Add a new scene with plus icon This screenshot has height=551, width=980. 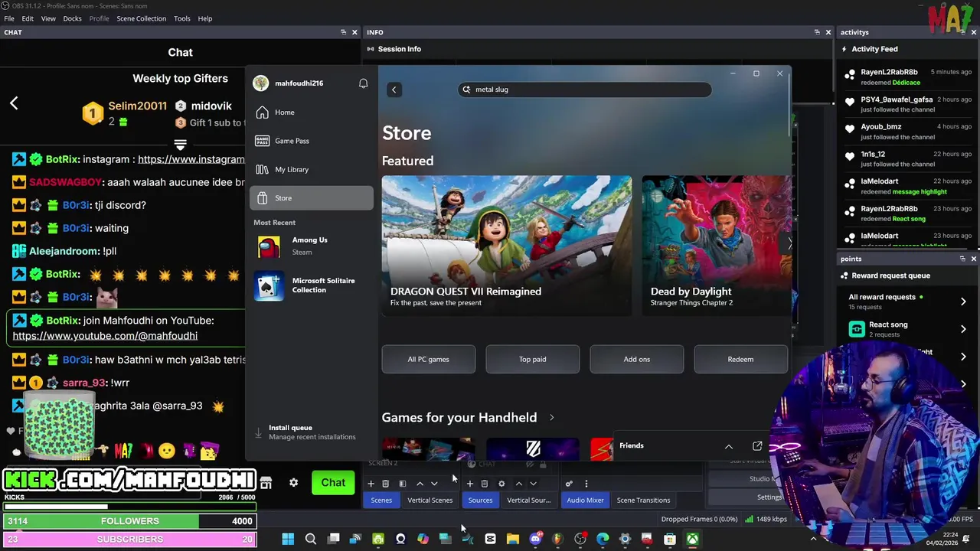[x=371, y=484]
